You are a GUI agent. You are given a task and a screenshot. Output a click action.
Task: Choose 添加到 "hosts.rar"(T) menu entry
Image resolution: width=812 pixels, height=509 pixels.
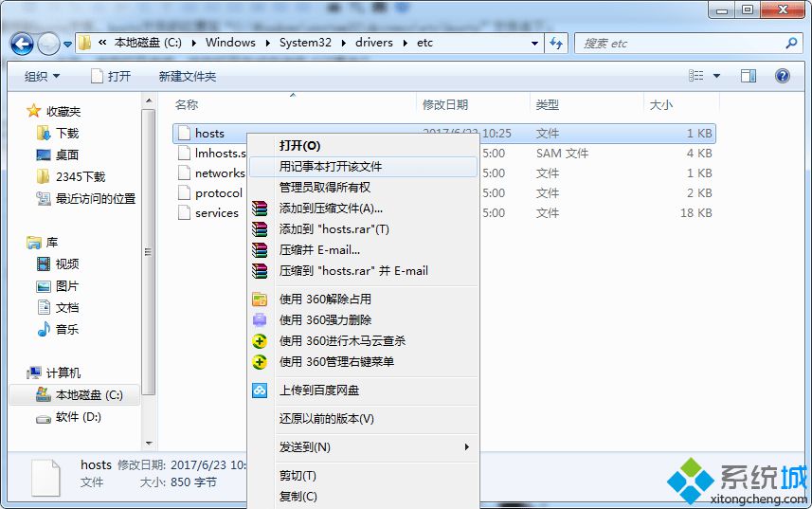tap(363, 228)
